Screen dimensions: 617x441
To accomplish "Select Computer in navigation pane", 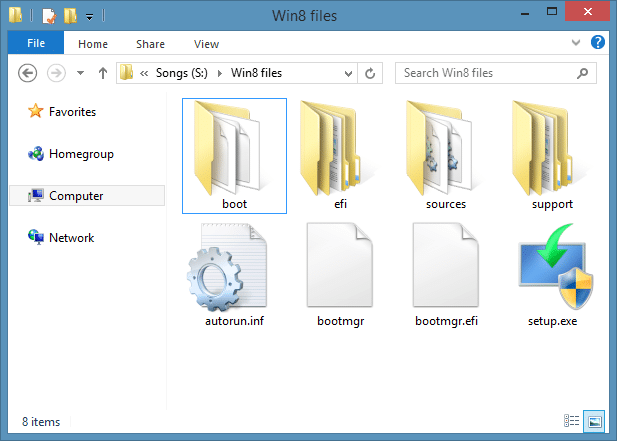I will coord(87,196).
